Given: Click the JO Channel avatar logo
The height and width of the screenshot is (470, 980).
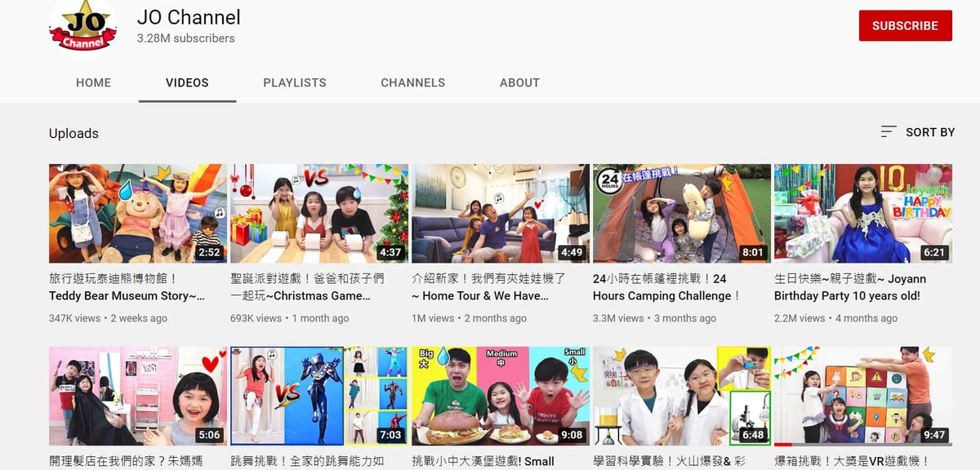Looking at the screenshot, I should pyautogui.click(x=82, y=27).
